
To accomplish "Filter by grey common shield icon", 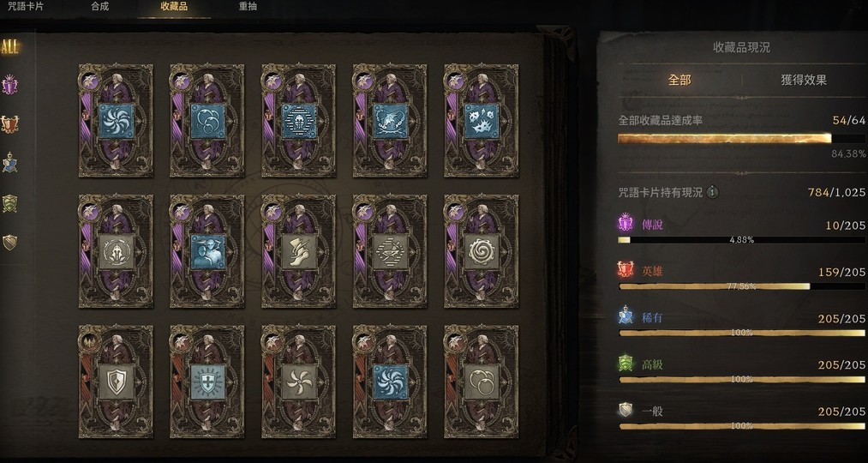I will (9, 242).
